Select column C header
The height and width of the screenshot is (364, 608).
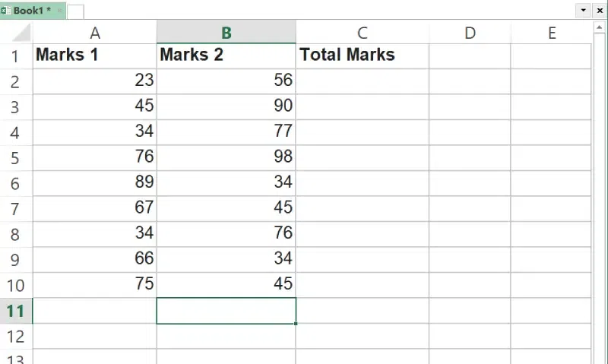click(x=363, y=33)
